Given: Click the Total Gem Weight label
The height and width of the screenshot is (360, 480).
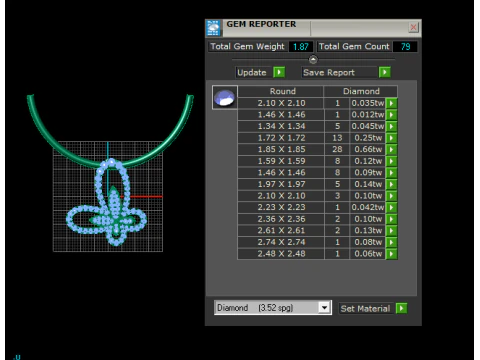Looking at the screenshot, I should point(247,47).
